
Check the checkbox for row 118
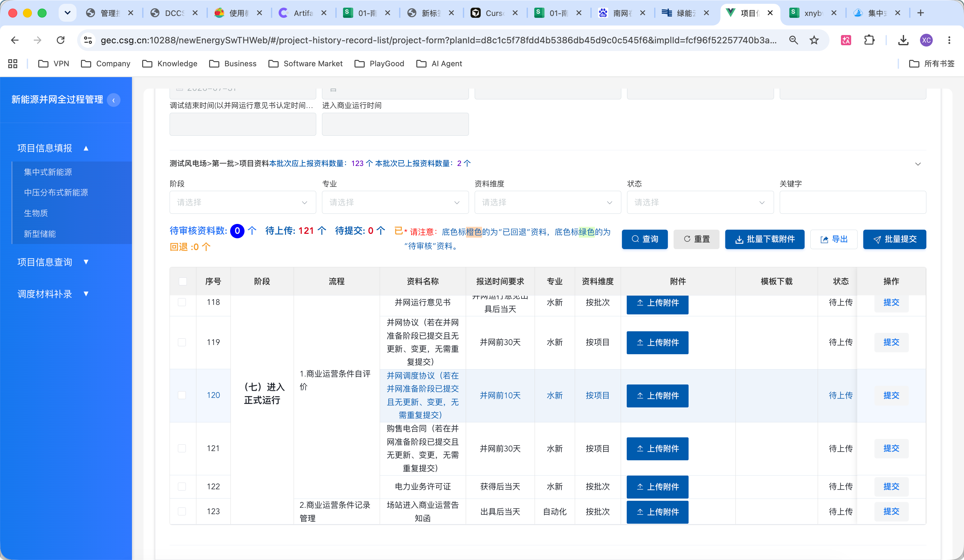182,302
